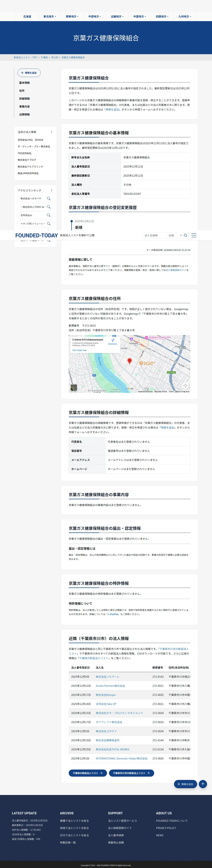
Task: Open the hamburger menu in the sticky header
Action: point(194,235)
